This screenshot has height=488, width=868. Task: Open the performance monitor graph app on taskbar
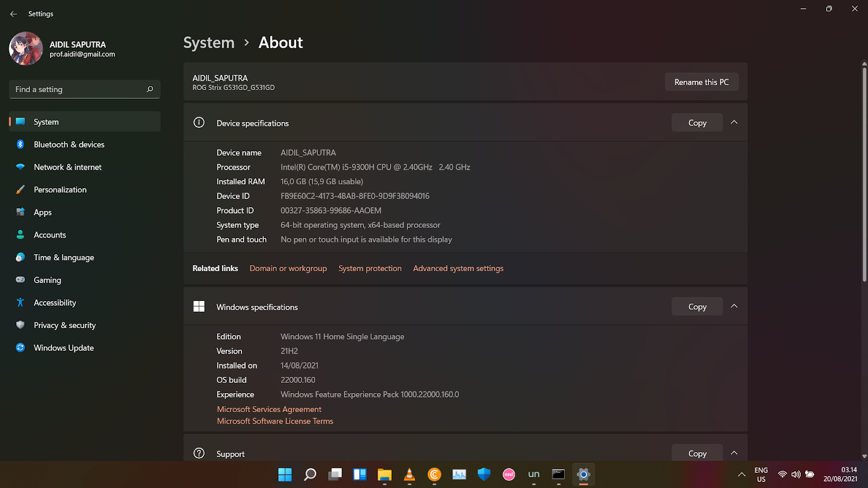[x=459, y=474]
